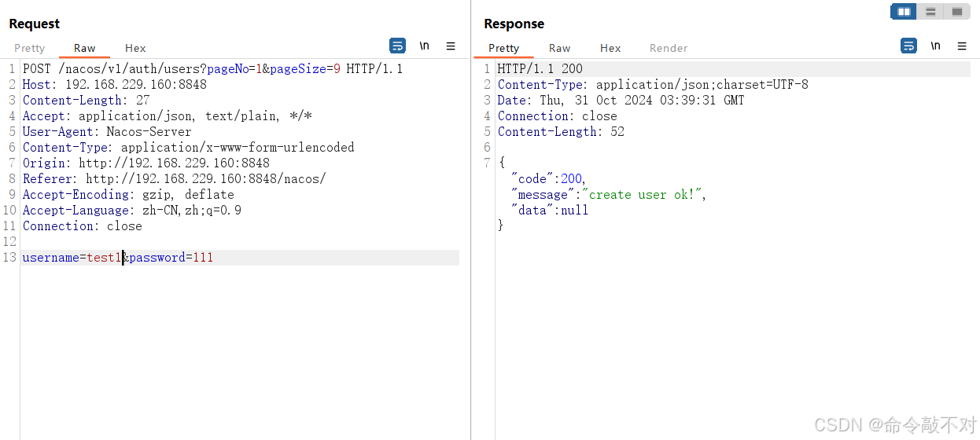
Task: Select combined single-panel layout icon
Action: 957,12
